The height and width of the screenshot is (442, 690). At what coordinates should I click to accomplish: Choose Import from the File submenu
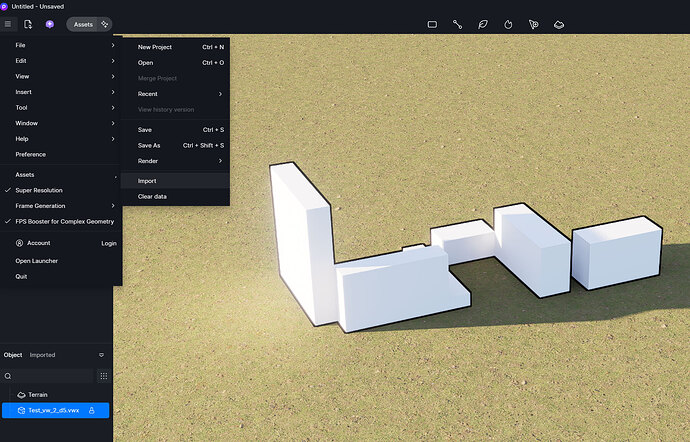[147, 181]
